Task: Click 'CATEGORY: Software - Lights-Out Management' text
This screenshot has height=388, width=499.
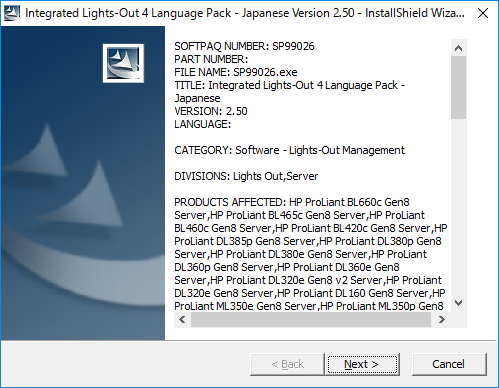Action: click(290, 150)
